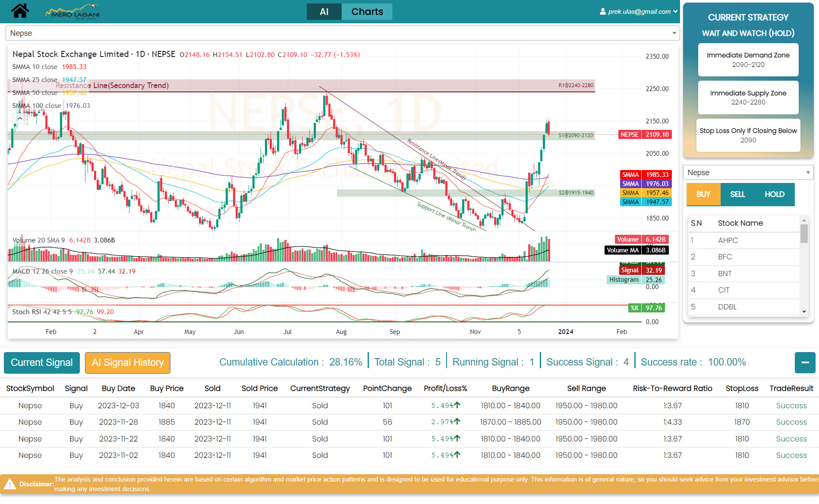Open the Mero Lagani logo
The width and height of the screenshot is (819, 504).
(72, 12)
